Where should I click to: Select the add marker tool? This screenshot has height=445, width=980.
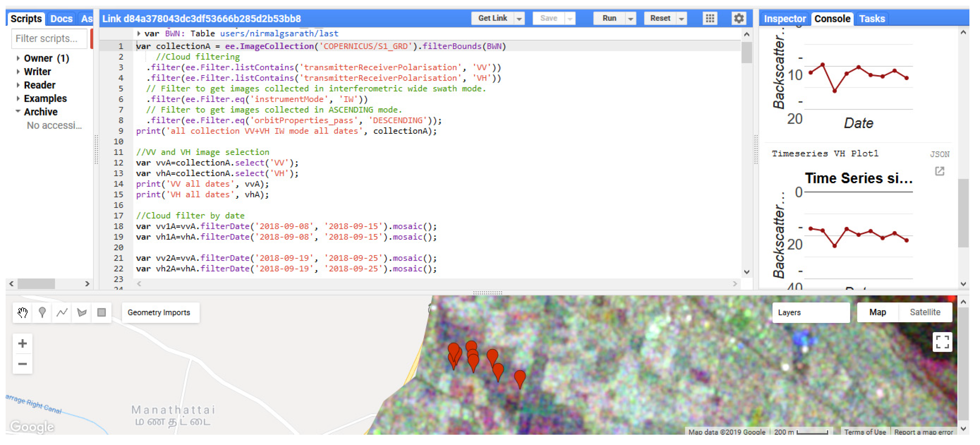click(42, 313)
